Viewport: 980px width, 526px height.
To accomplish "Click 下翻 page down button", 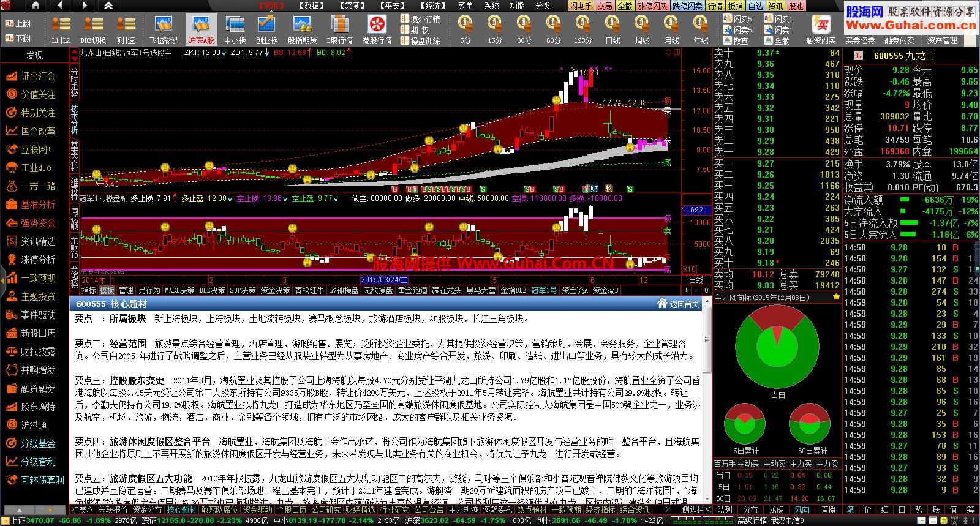I will click(18, 38).
